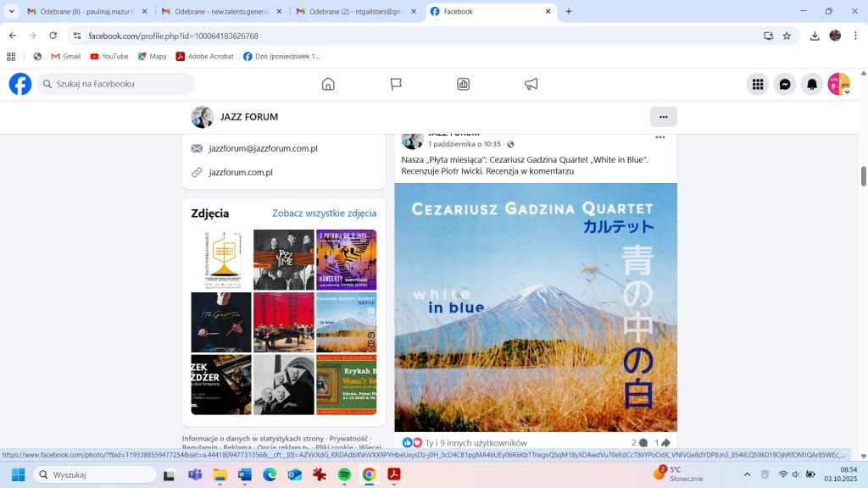Open the Ads Manager megaphone icon
Viewport: 868px width, 488px height.
click(x=531, y=84)
